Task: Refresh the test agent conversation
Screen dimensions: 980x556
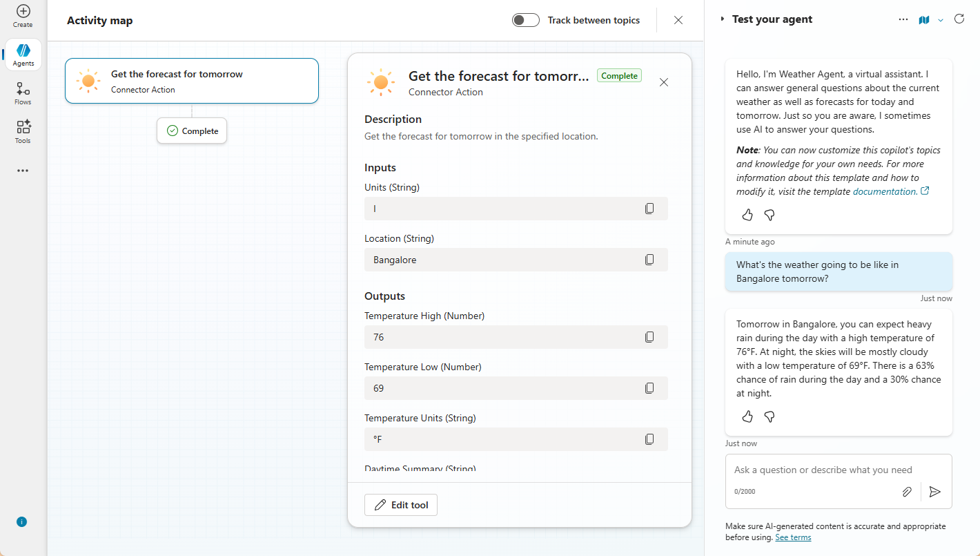Action: pyautogui.click(x=959, y=19)
